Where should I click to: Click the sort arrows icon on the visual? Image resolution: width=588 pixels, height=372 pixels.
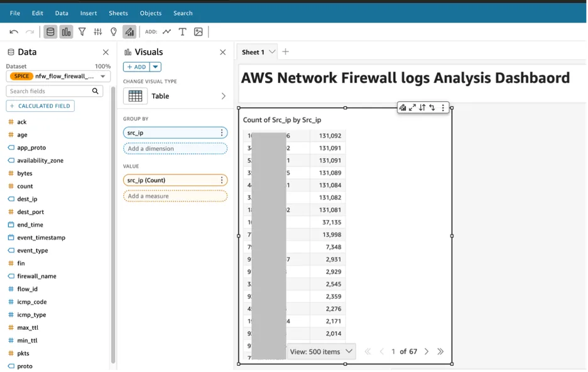423,107
